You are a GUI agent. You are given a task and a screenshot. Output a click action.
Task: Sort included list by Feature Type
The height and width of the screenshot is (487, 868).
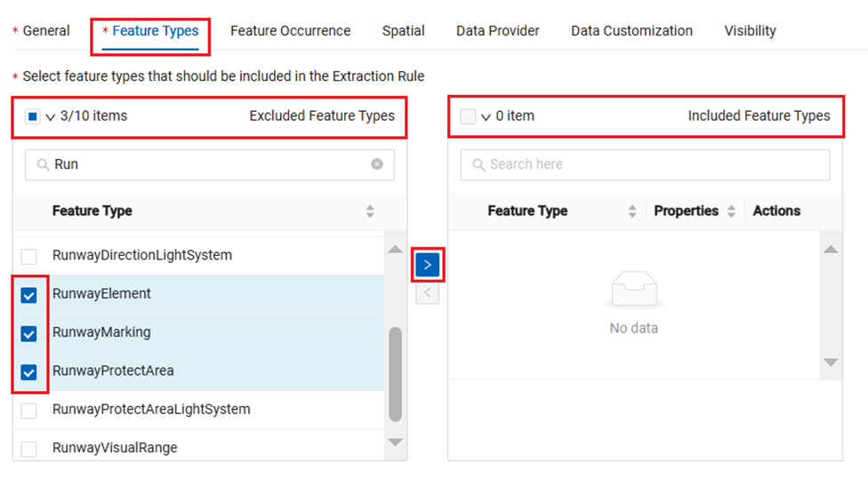[632, 211]
